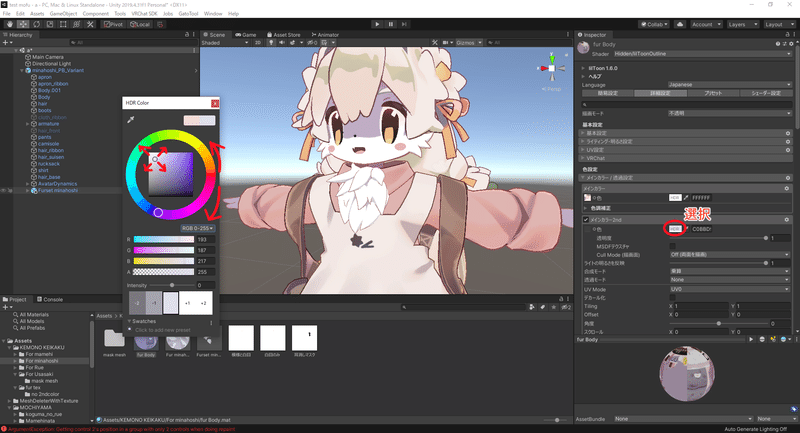Viewport: 800px width, 433px height.
Task: Open the Language dropdown set to Japanese
Action: pos(730,85)
